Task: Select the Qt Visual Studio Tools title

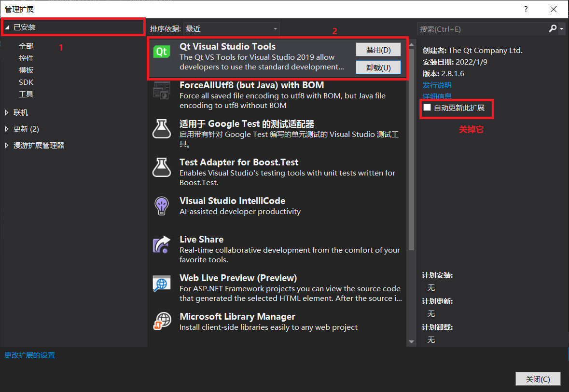Action: pos(227,46)
